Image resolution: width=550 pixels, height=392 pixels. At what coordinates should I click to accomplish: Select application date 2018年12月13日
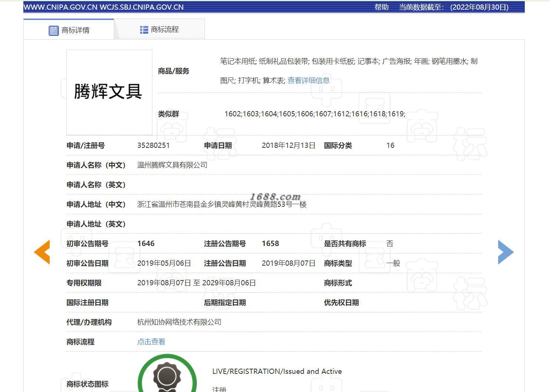(289, 145)
